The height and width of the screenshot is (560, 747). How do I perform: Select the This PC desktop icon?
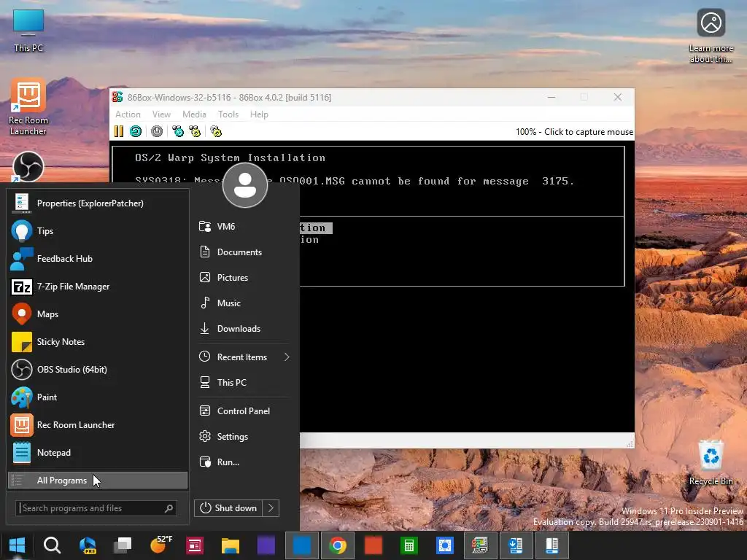click(x=28, y=31)
